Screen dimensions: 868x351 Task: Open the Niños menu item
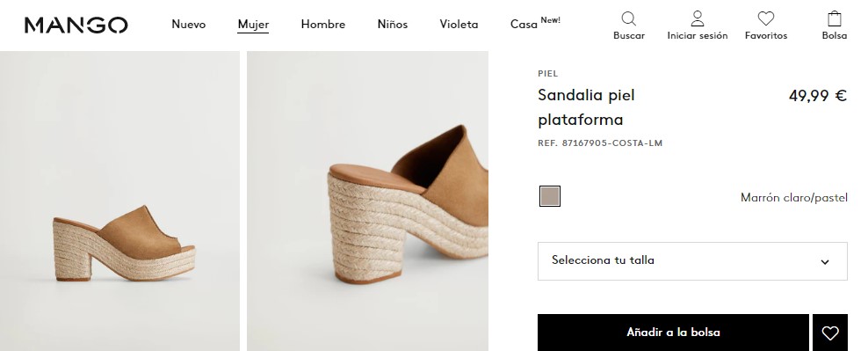tap(393, 25)
